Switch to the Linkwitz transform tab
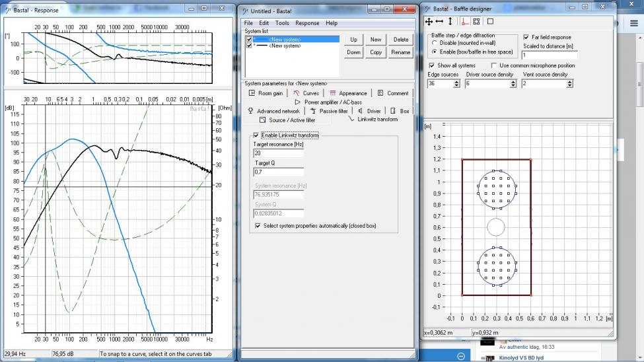Viewport: 644px width, 362px height. (x=373, y=119)
